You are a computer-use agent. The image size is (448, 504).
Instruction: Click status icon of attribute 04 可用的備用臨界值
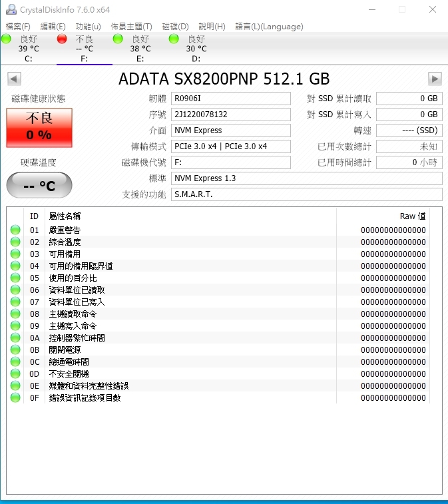click(15, 266)
